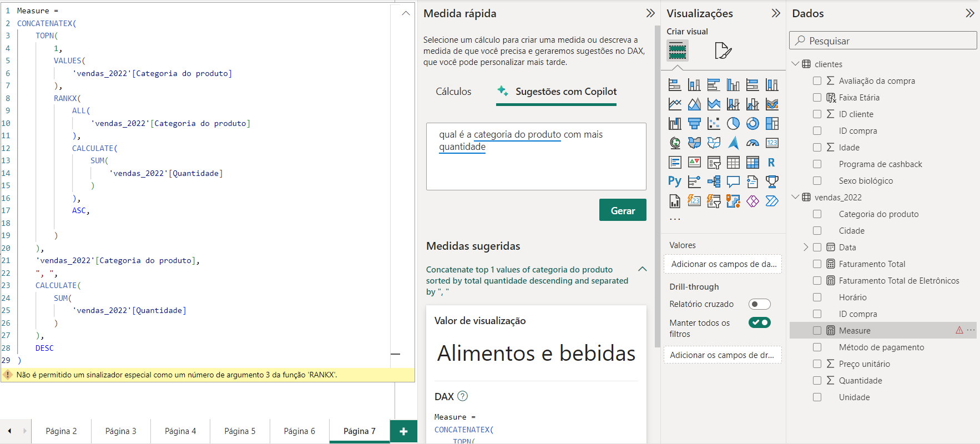Switch to the Cálculos tab

(x=453, y=92)
